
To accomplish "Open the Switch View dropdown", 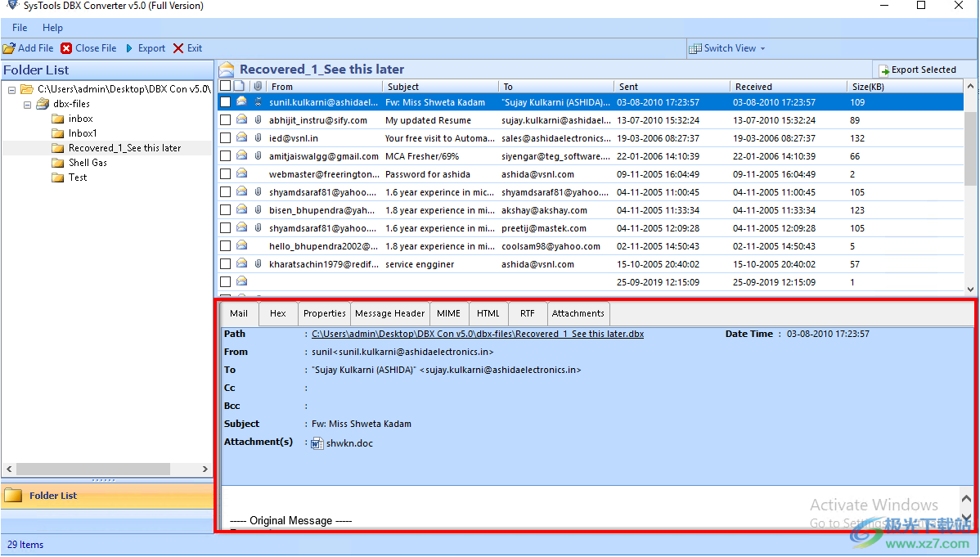I will click(x=761, y=48).
